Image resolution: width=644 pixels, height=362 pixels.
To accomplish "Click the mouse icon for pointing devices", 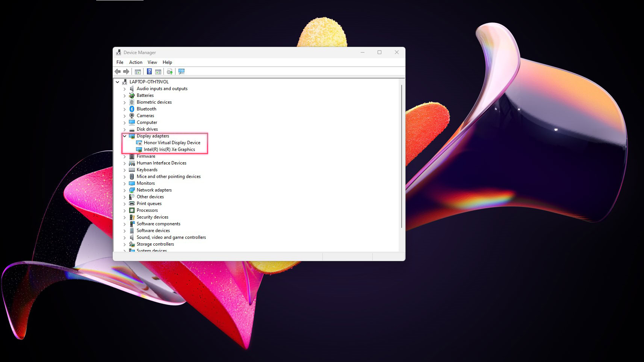I will [132, 176].
